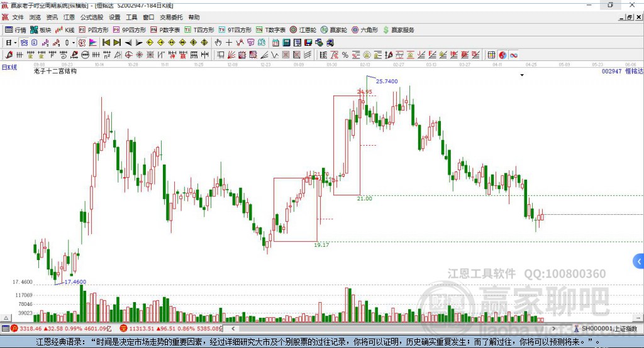Viewport: 644px width, 348px height.
Task: Open the 板块 sector view
Action: (x=41, y=30)
